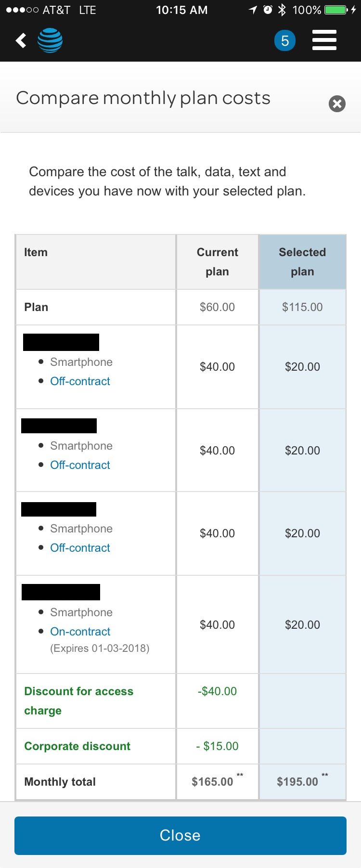
Task: Dismiss the compare panel with X icon
Action: pos(337,104)
